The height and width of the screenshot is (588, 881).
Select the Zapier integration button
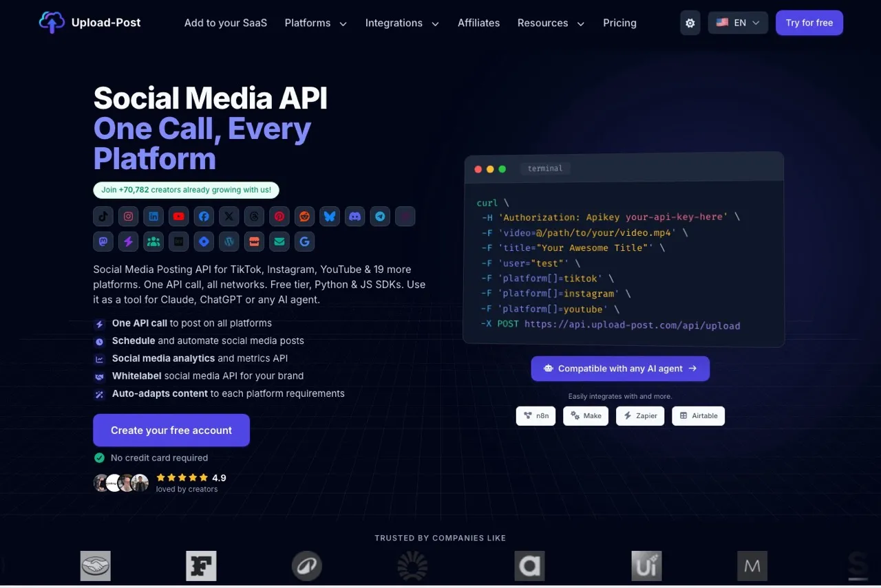click(640, 415)
